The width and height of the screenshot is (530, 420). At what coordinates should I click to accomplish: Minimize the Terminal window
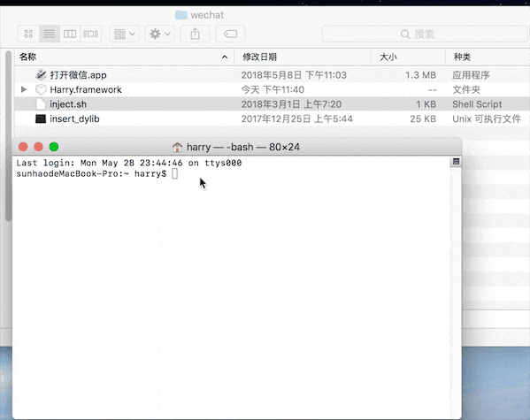[39, 147]
